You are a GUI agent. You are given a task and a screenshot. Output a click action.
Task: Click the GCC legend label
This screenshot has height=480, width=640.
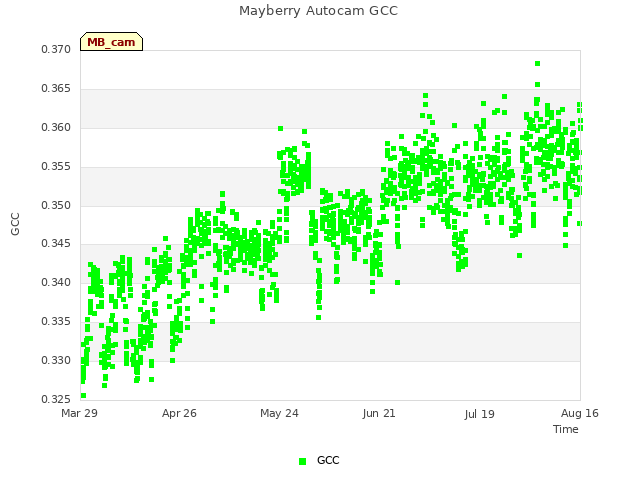click(328, 460)
